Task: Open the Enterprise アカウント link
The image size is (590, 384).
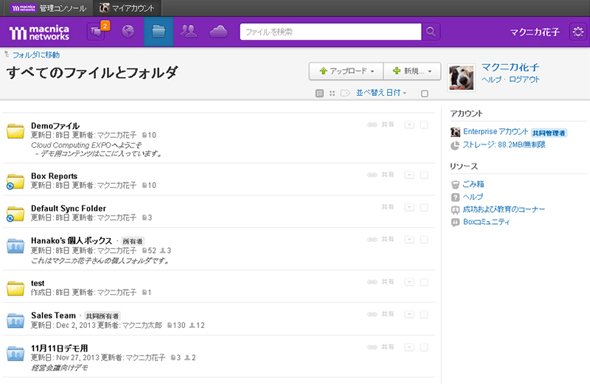Action: pyautogui.click(x=496, y=132)
